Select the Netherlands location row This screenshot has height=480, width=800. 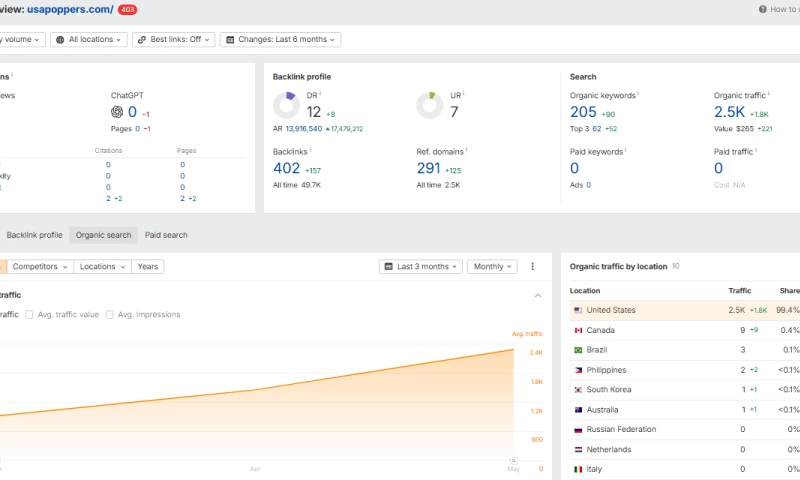point(685,450)
